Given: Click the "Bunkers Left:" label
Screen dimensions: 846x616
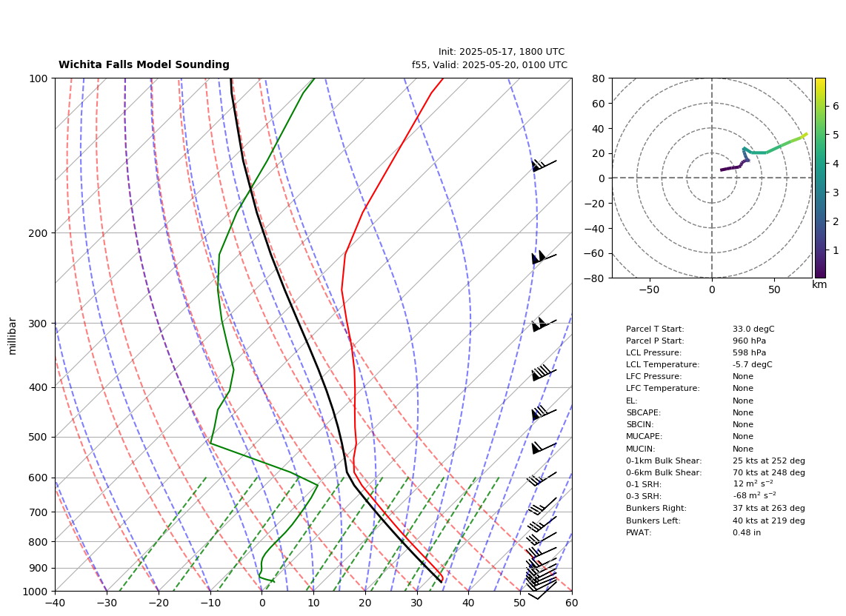Looking at the screenshot, I should coord(653,520).
